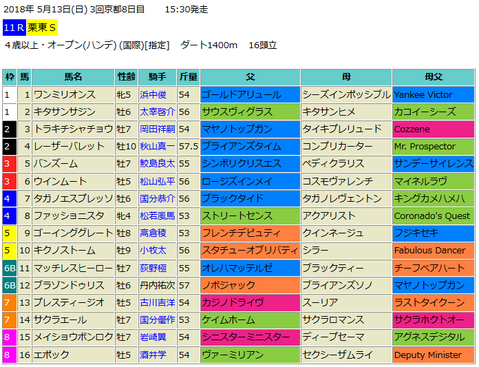Click damsire cell Fabulous Dancer
Image resolution: width=479 pixels, height=367 pixels.
pyautogui.click(x=433, y=250)
